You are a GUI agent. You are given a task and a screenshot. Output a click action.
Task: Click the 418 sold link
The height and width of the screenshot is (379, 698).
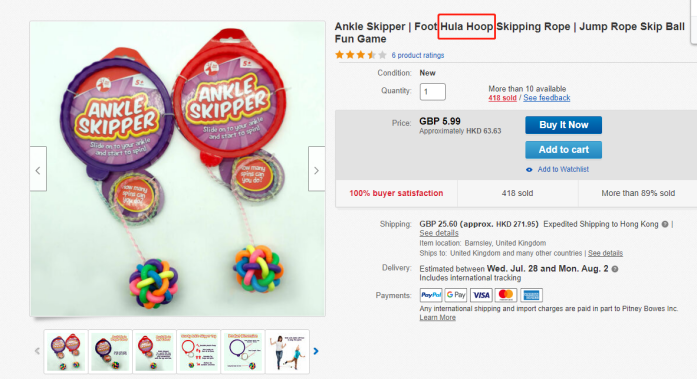503,98
